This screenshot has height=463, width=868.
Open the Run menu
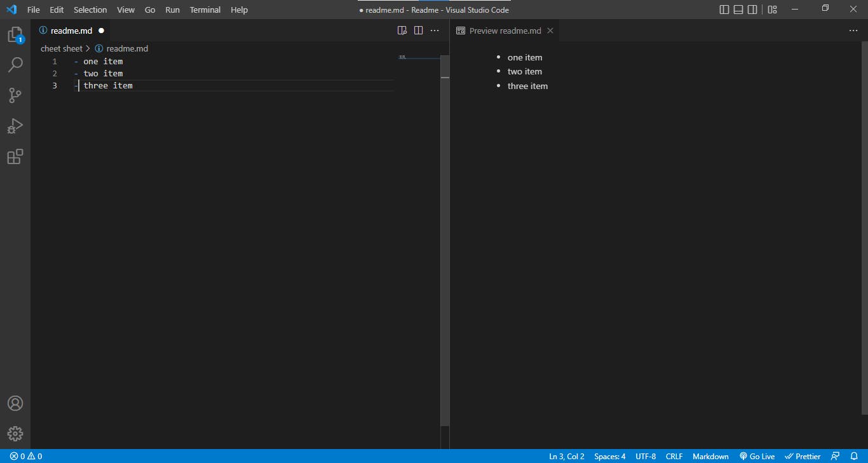tap(172, 10)
